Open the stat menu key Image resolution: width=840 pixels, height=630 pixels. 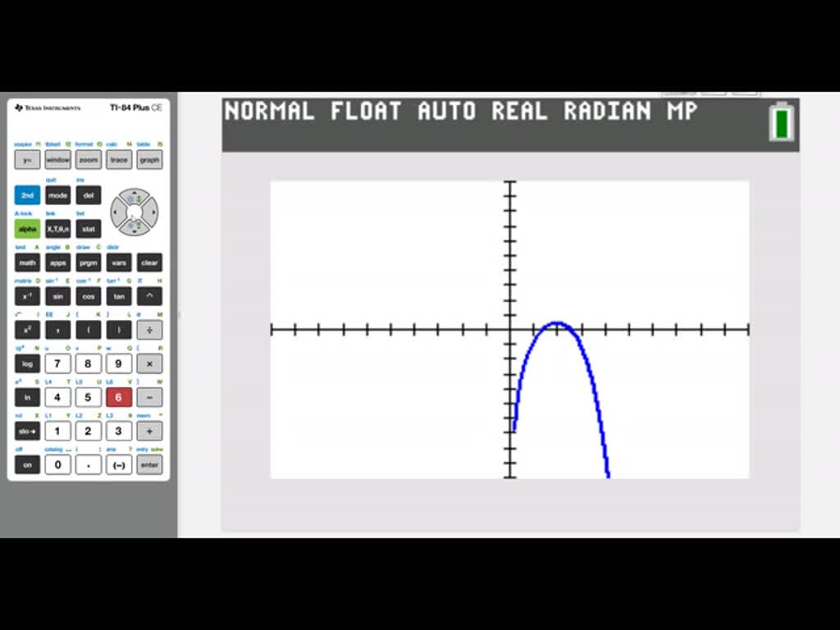coord(88,229)
